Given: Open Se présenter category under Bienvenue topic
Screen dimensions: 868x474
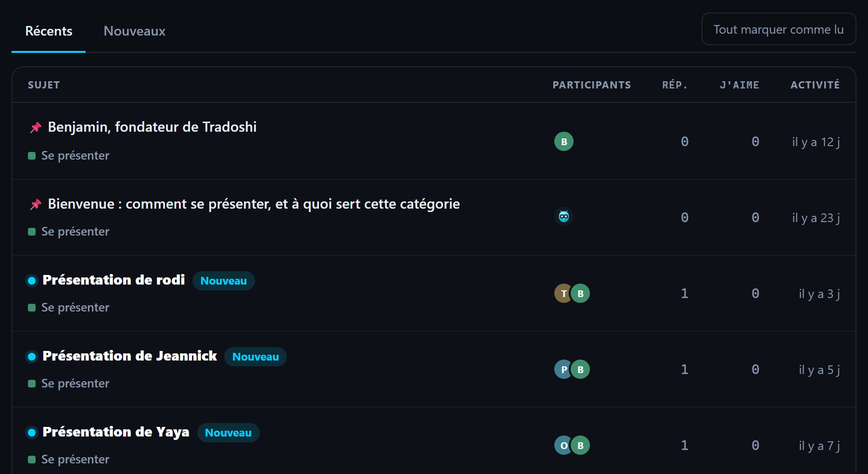Looking at the screenshot, I should click(x=69, y=232).
